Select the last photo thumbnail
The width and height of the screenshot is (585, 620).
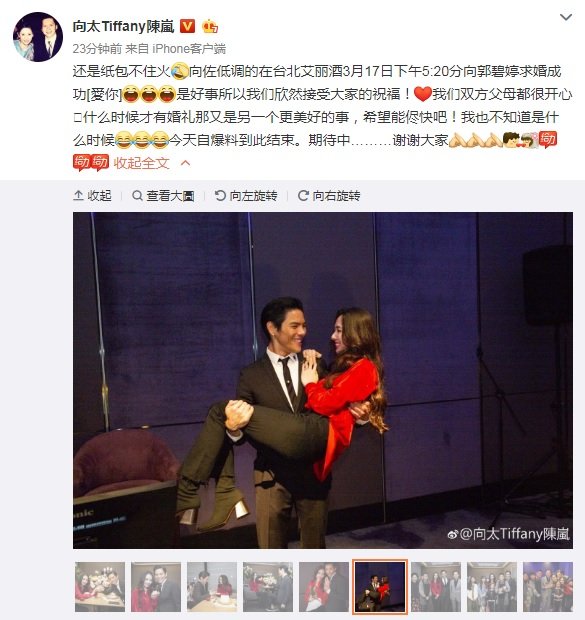(x=548, y=587)
